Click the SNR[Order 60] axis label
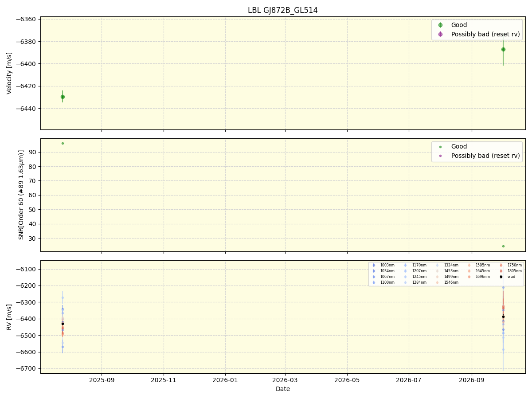This screenshot has width=532, height=399. 21,195
